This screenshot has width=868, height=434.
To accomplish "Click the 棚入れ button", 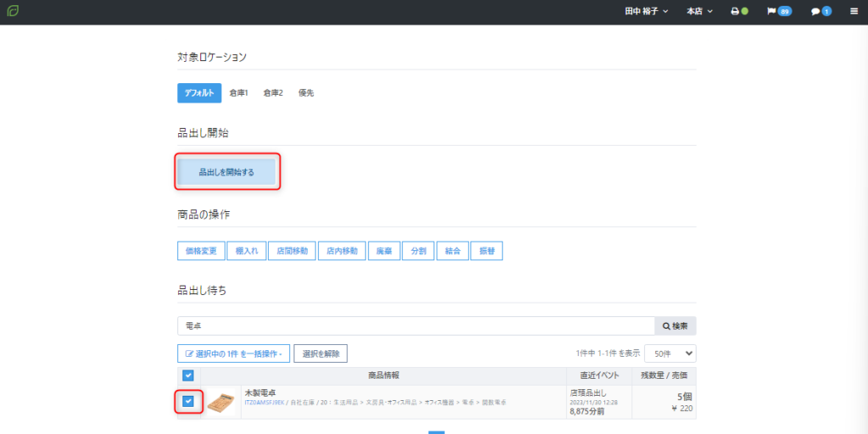I will click(247, 251).
